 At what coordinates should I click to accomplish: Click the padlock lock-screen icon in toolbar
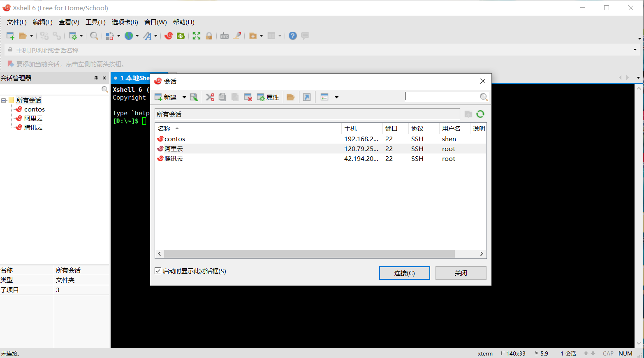[x=209, y=36]
